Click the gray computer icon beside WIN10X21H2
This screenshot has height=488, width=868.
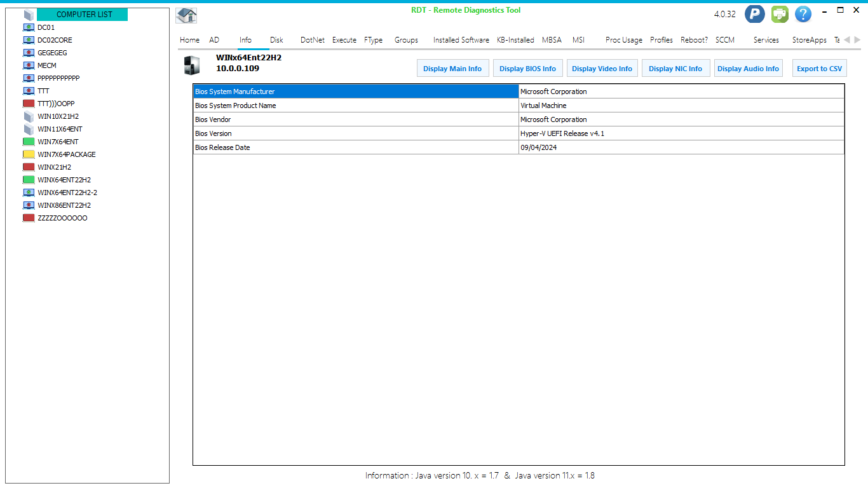pos(29,116)
